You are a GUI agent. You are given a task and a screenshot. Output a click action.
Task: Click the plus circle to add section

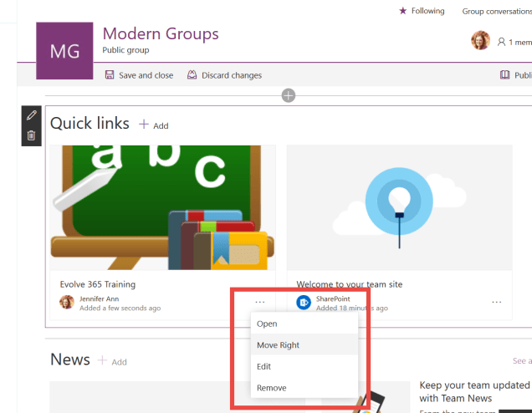coord(289,96)
